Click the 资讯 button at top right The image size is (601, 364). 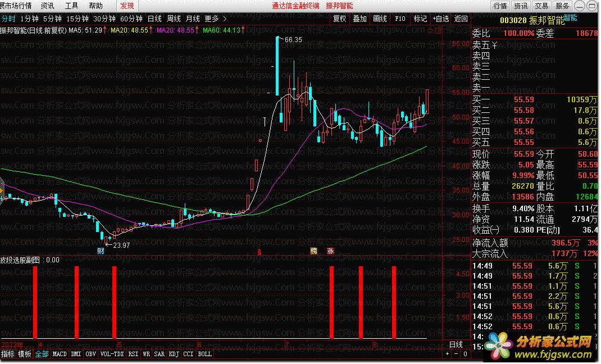click(521, 6)
